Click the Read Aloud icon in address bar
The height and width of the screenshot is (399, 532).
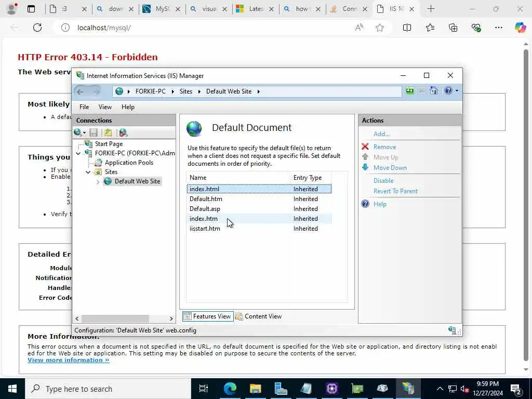tap(359, 28)
